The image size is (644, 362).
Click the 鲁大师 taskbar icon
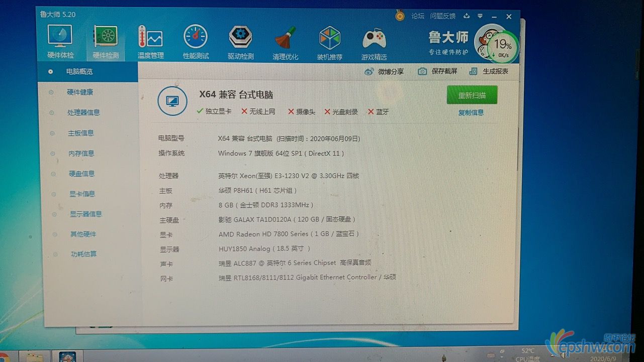tap(67, 357)
